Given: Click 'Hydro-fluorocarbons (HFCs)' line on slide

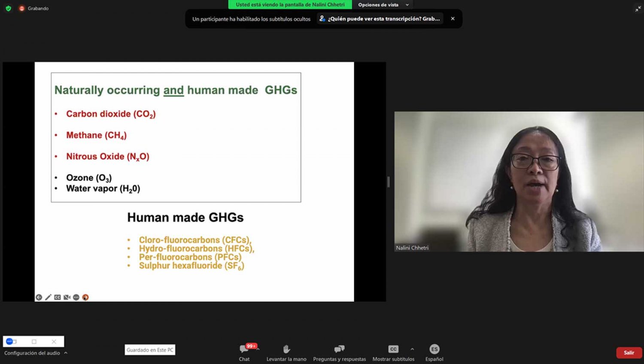Looking at the screenshot, I should click(197, 249).
